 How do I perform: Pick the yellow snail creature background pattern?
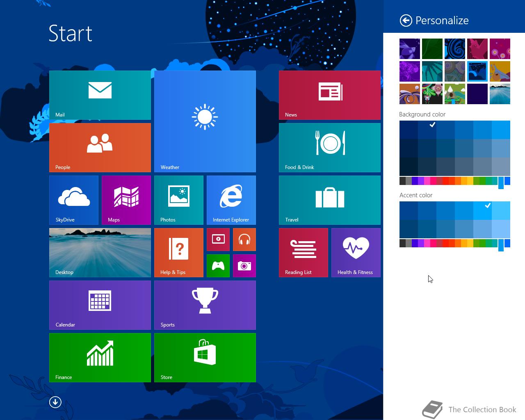[x=500, y=71]
